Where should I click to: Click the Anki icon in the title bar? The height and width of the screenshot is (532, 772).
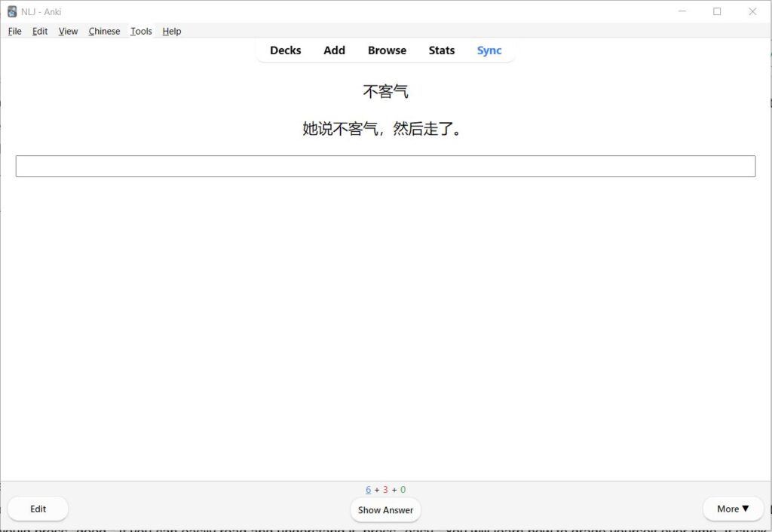[x=11, y=11]
